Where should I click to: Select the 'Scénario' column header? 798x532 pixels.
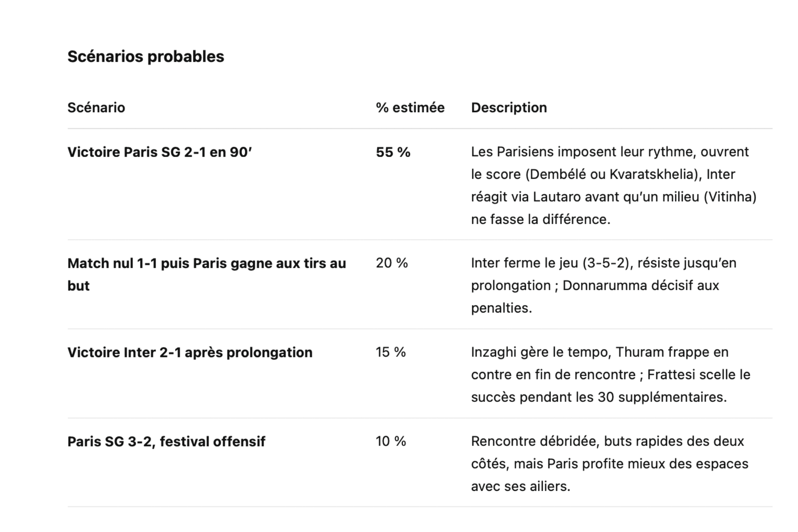coord(96,108)
